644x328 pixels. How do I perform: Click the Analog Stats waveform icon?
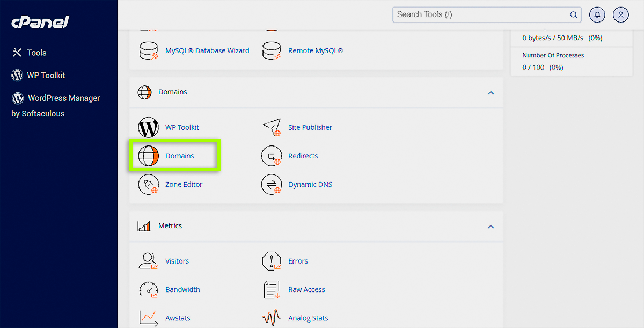pyautogui.click(x=272, y=318)
